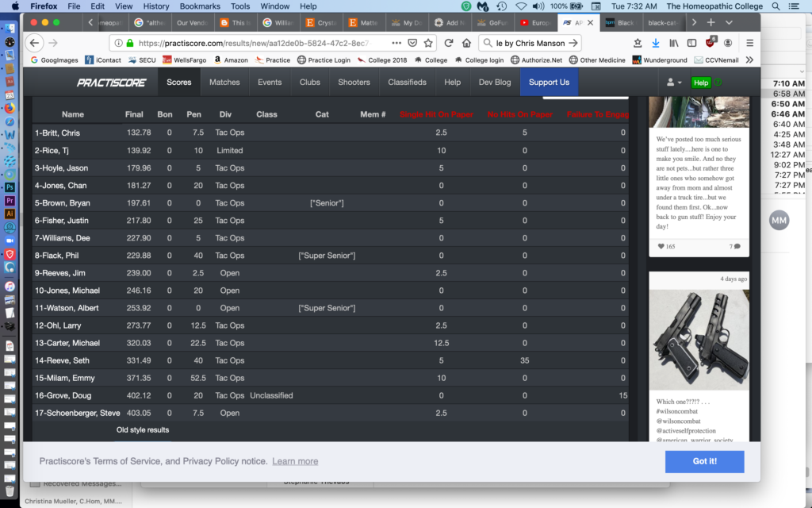812x508 pixels.
Task: Open the red shield extension icon with badge
Action: click(x=710, y=43)
